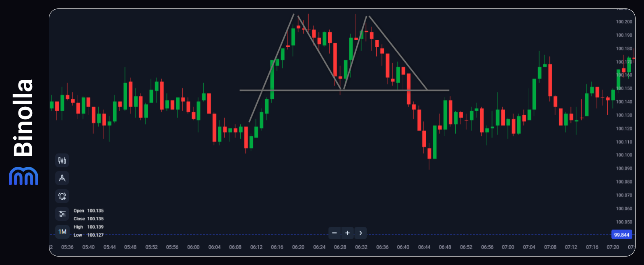Screen dimensions: 644x265
Task: Click the 07:20 time axis label
Action: (x=613, y=247)
